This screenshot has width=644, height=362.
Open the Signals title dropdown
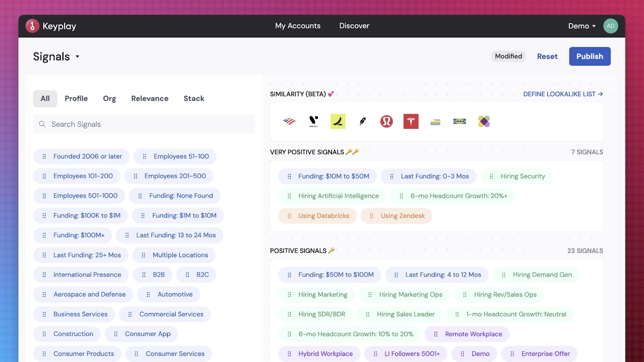pyautogui.click(x=56, y=57)
